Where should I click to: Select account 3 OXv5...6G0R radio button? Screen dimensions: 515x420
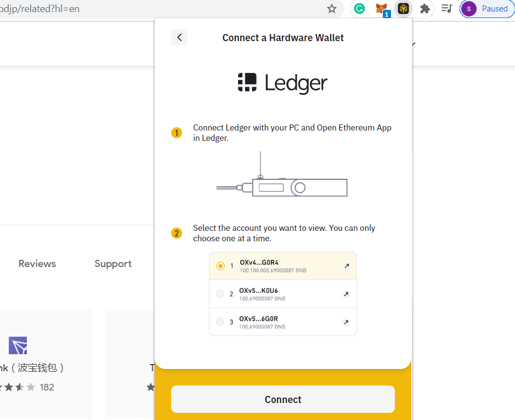[x=220, y=322]
